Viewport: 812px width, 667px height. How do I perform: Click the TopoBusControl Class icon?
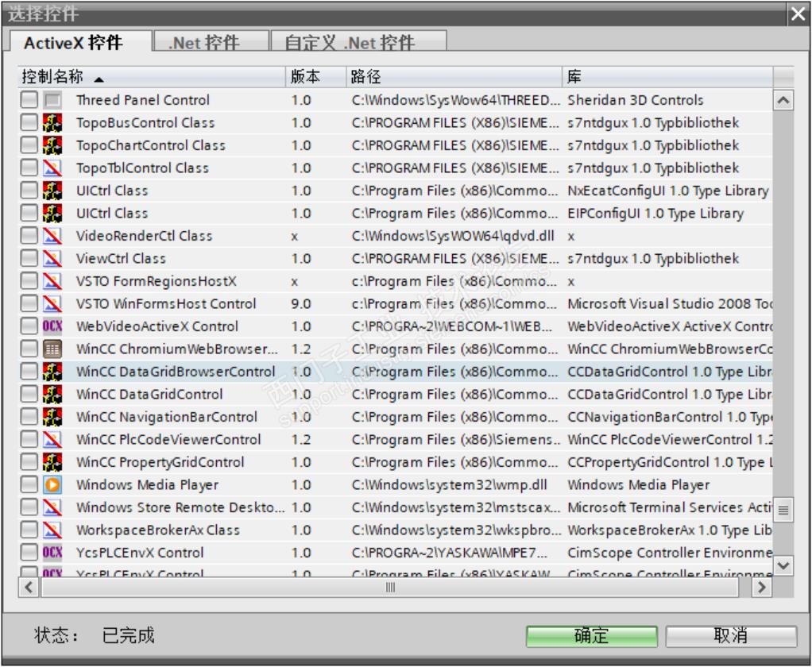coord(52,122)
